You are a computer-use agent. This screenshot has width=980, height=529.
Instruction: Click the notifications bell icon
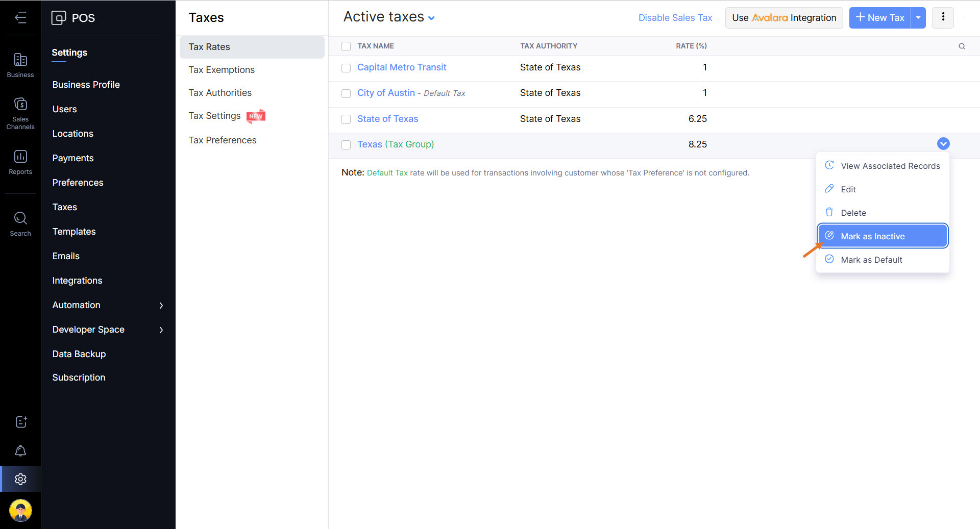click(20, 451)
